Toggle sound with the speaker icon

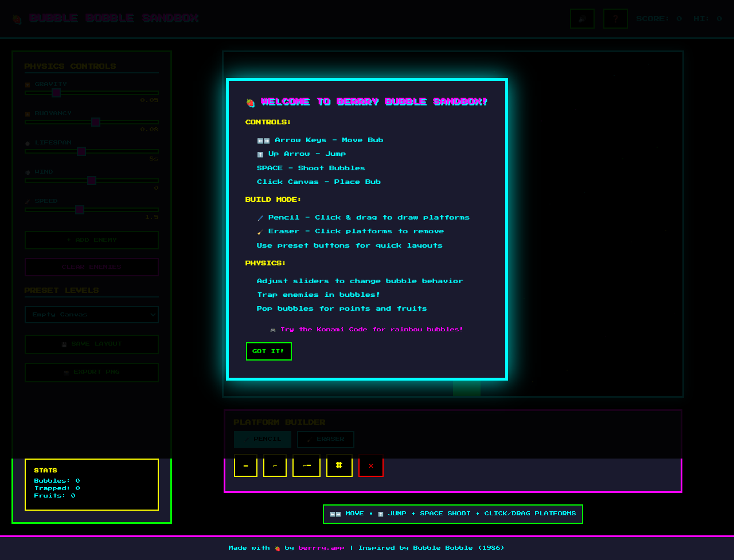[582, 19]
